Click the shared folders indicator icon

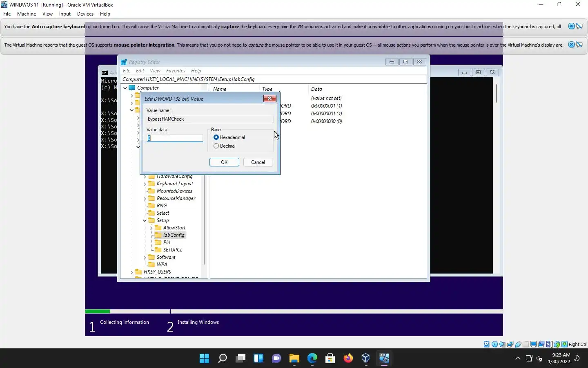[x=526, y=344]
